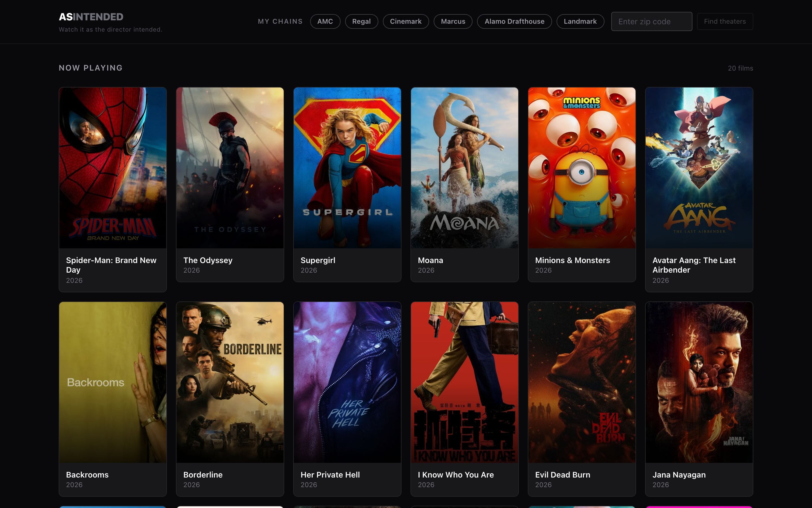Open the Avatar Aang poster
The image size is (812, 508).
[x=699, y=168]
